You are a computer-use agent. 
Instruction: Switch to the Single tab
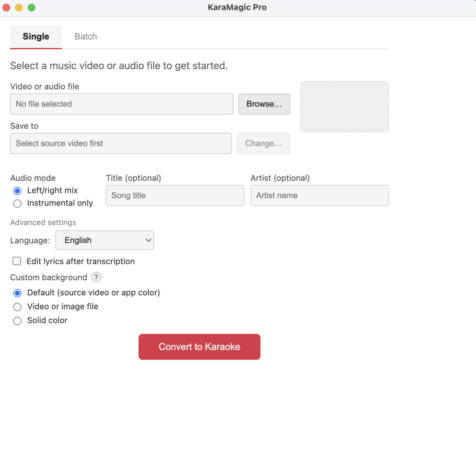point(36,37)
